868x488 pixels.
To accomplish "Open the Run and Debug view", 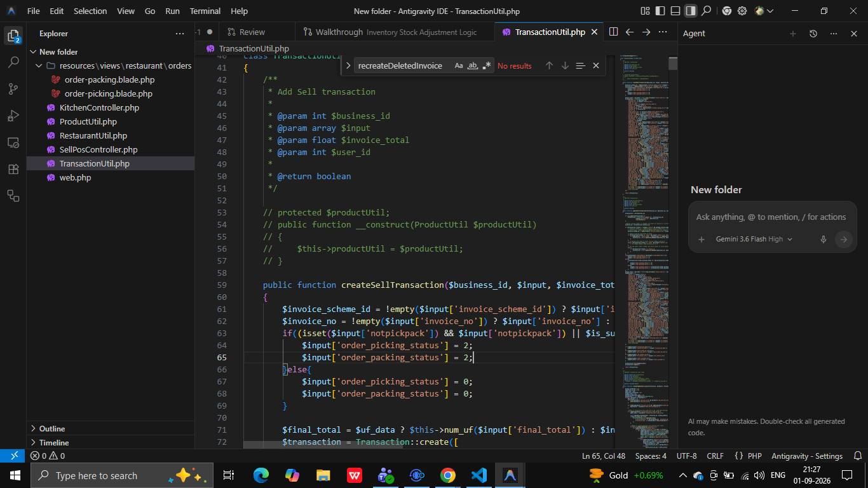I will (x=13, y=116).
